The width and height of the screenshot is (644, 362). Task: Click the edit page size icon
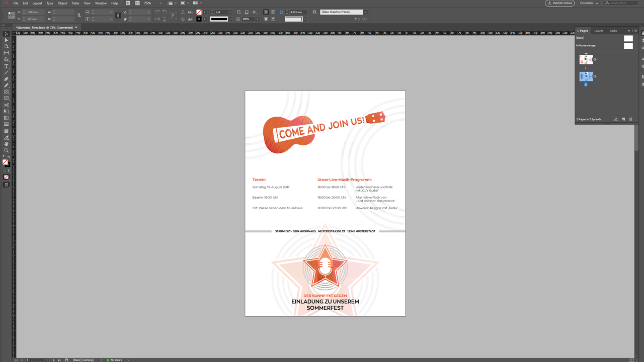click(615, 119)
